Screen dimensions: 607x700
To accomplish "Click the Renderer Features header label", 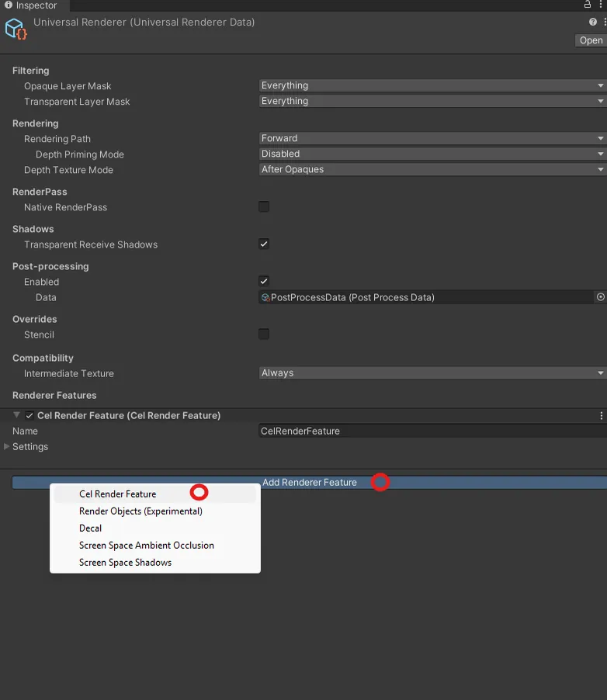I will coord(54,395).
